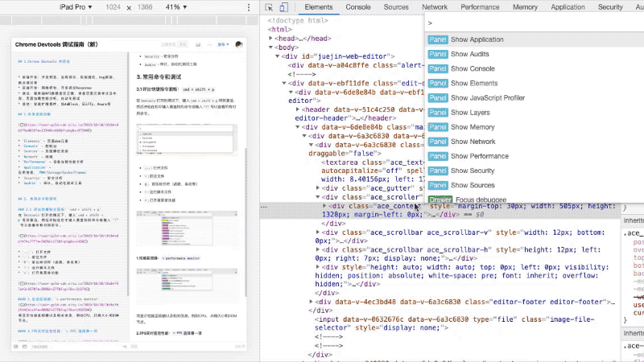
Task: Choose Show Memory in command menu
Action: [x=535, y=127]
